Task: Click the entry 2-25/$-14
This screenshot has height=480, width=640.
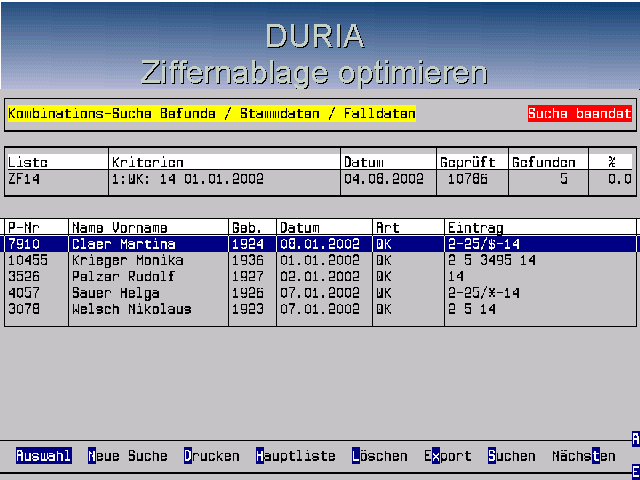Action: coord(484,244)
